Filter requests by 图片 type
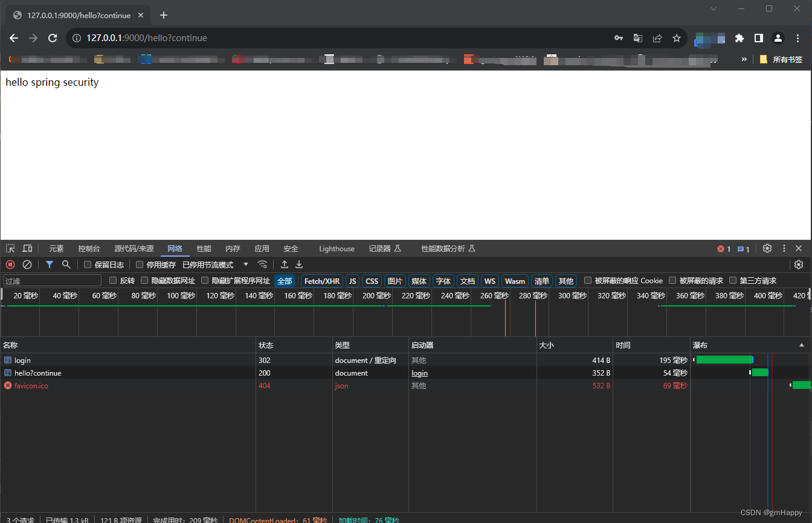This screenshot has width=812, height=523. [395, 281]
